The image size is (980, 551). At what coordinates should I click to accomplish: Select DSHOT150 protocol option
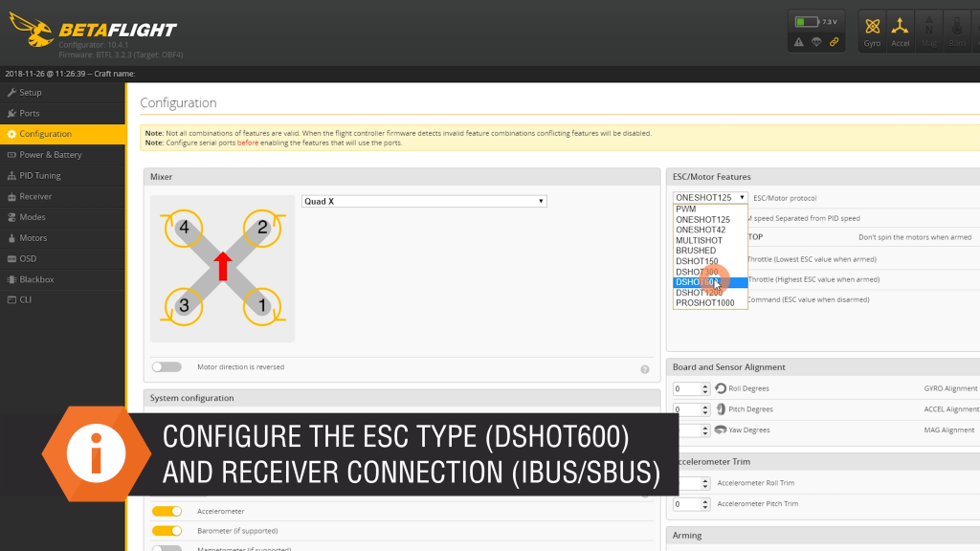(x=710, y=261)
